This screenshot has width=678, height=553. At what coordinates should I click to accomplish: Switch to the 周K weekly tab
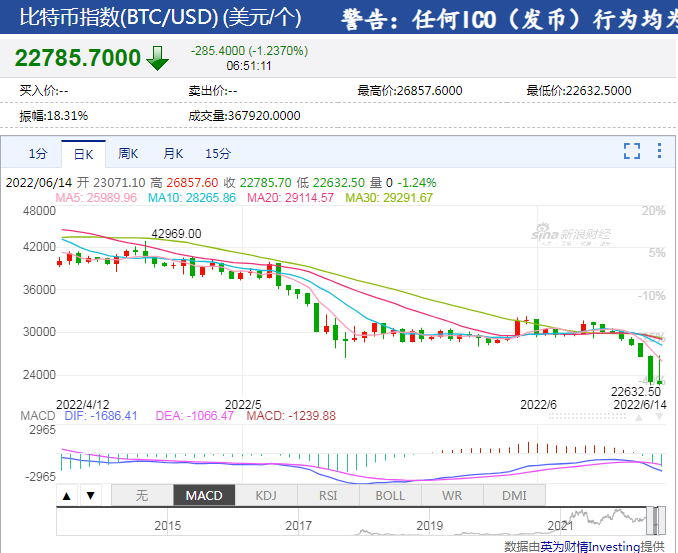coord(128,153)
